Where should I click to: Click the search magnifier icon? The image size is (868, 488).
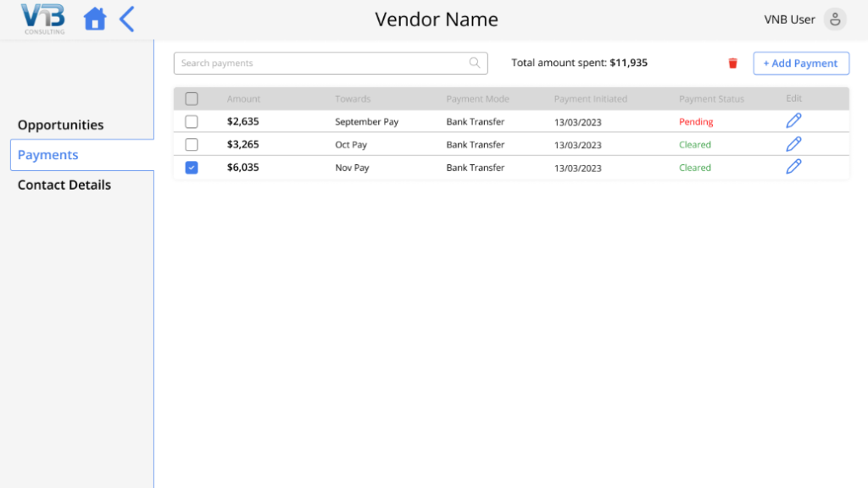475,63
